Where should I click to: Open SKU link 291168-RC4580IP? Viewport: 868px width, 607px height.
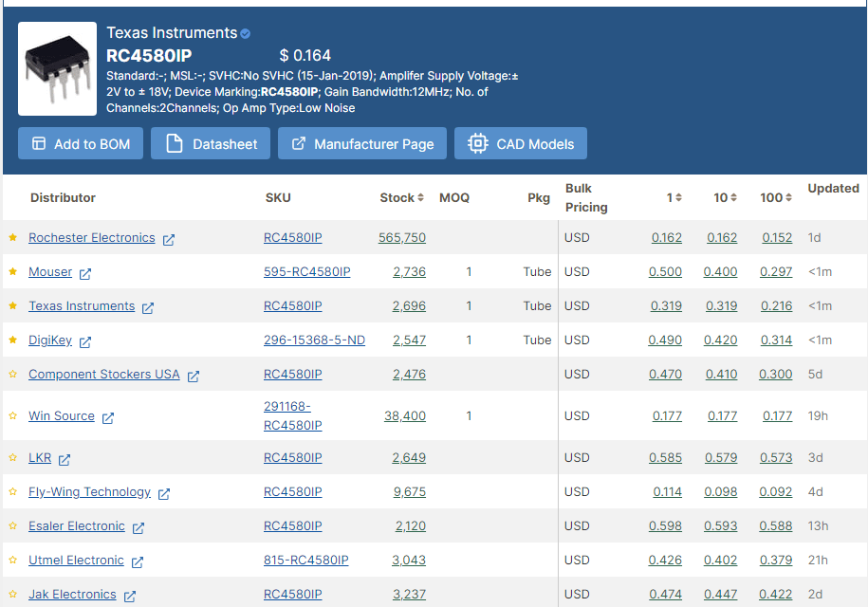tap(293, 415)
